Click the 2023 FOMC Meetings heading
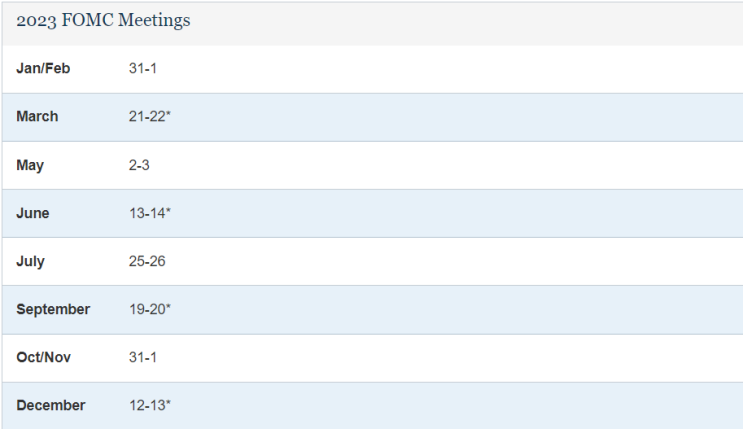The height and width of the screenshot is (429, 743). [103, 21]
